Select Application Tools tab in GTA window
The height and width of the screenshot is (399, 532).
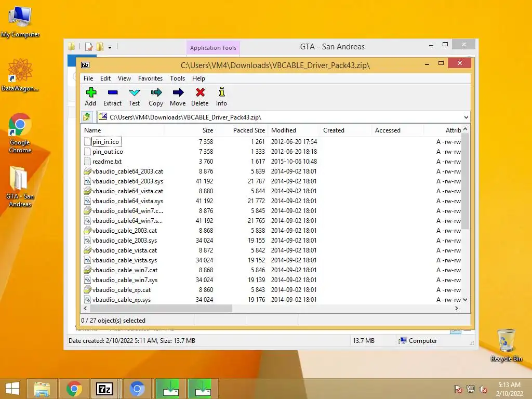pos(213,48)
